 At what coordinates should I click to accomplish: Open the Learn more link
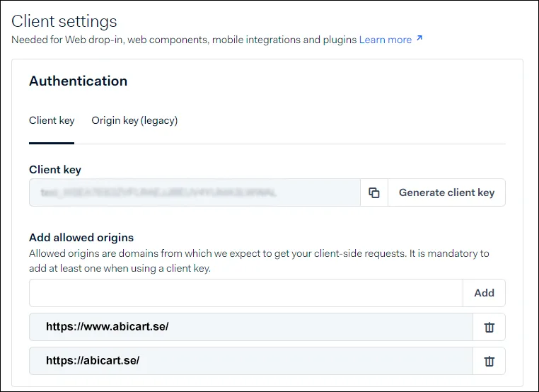coord(386,40)
